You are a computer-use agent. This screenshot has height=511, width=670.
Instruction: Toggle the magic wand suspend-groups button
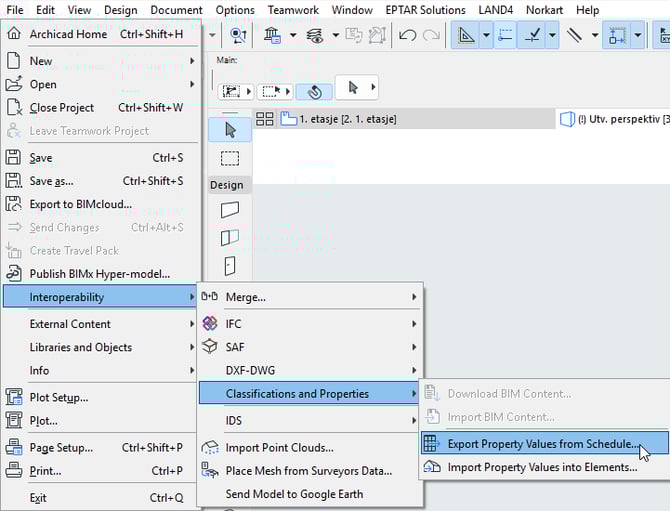pos(314,91)
